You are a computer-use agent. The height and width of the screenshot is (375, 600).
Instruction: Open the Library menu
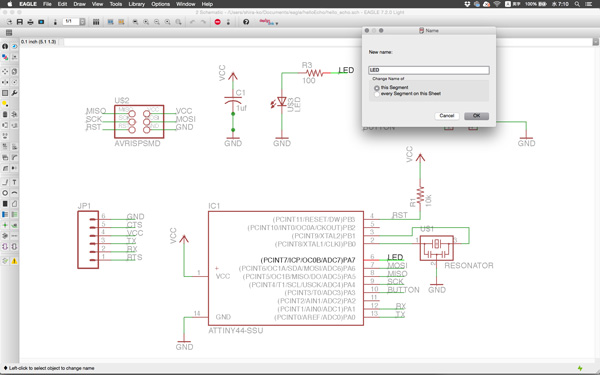[x=136, y=4]
